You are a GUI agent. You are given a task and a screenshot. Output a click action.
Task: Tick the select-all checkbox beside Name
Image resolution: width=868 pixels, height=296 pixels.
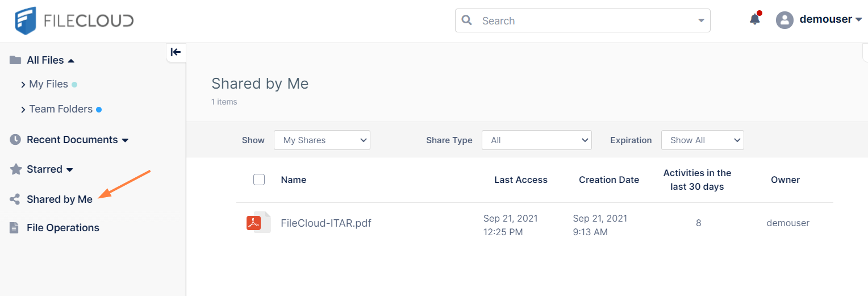point(259,180)
